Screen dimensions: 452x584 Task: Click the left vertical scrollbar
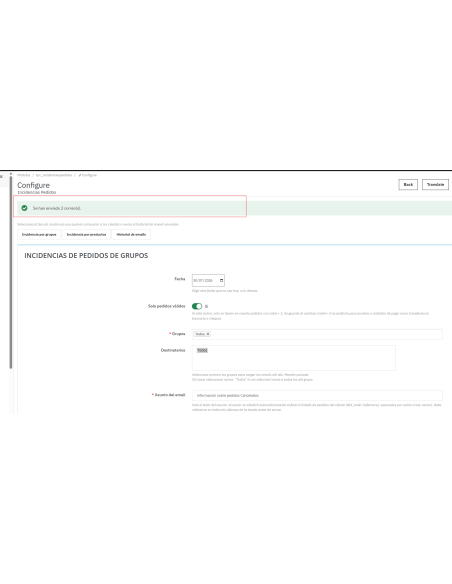tap(11, 272)
